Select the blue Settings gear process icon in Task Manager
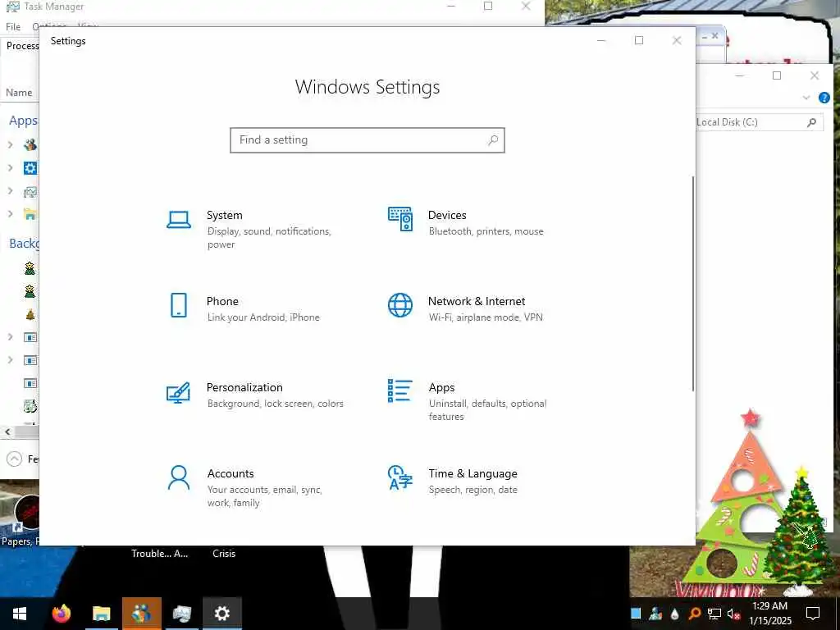 [30, 168]
